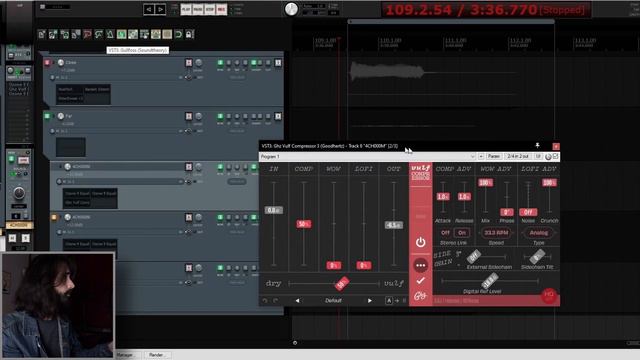Toggle the beige grid toolbar icon
Screen dimensions: 640x360
click(156, 34)
